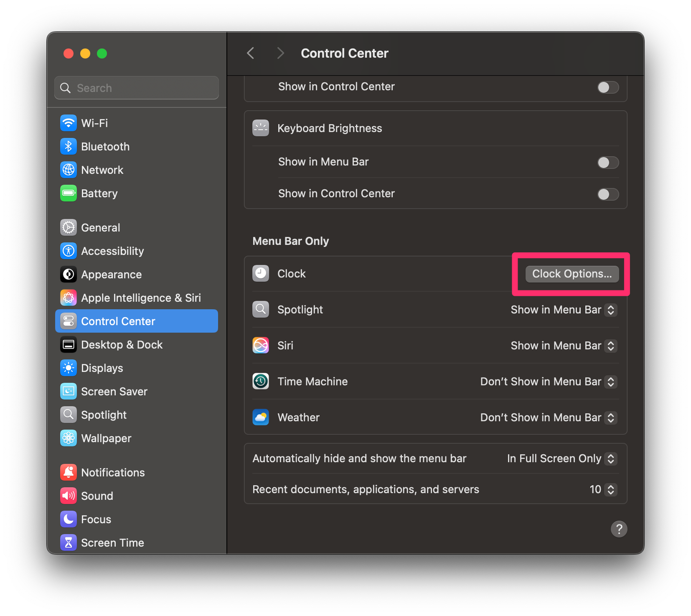The image size is (691, 616).
Task: Open Displays settings pane
Action: pyautogui.click(x=137, y=368)
